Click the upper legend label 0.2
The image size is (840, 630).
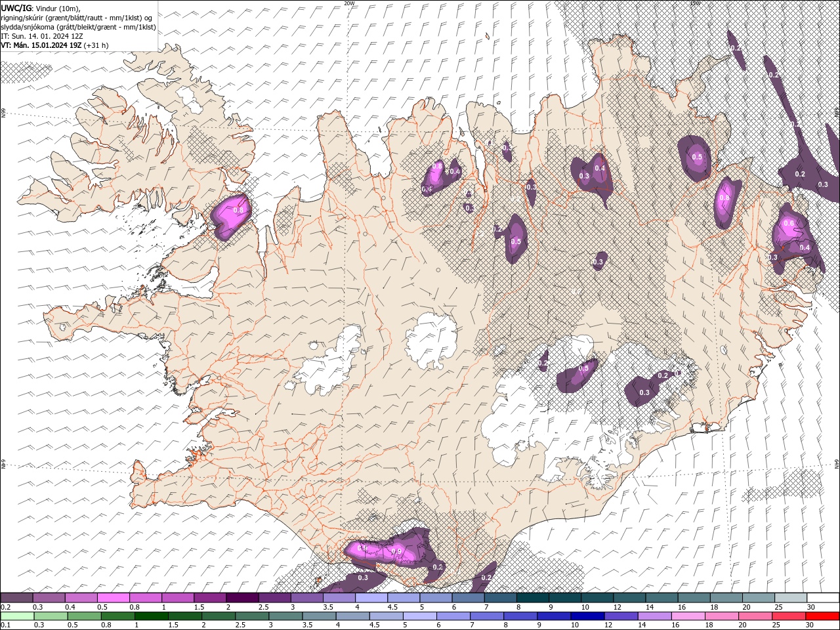(x=5, y=607)
